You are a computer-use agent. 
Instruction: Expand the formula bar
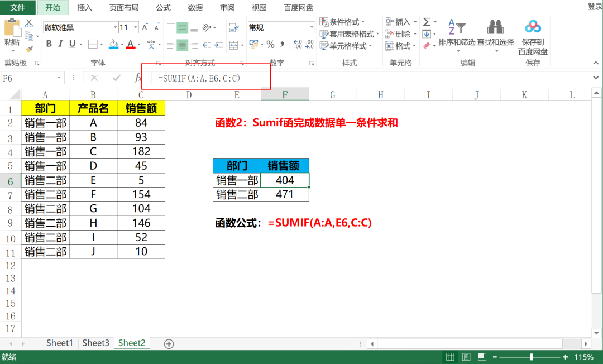point(596,78)
